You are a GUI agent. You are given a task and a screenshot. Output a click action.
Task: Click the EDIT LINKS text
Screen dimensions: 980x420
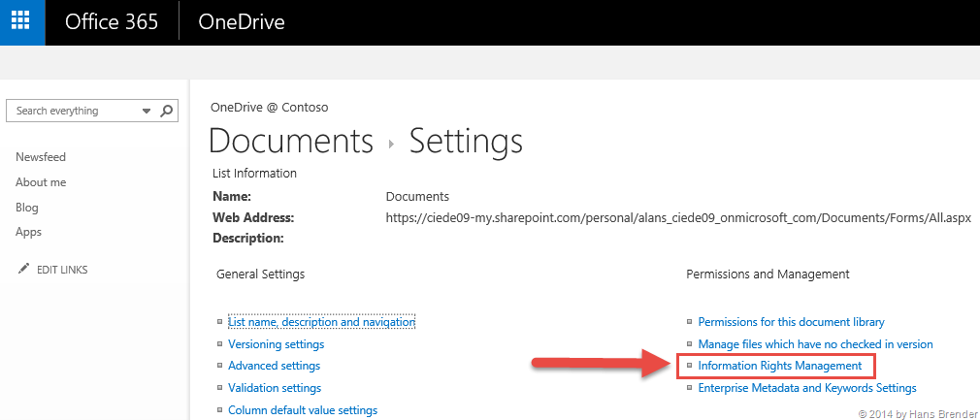pos(62,270)
